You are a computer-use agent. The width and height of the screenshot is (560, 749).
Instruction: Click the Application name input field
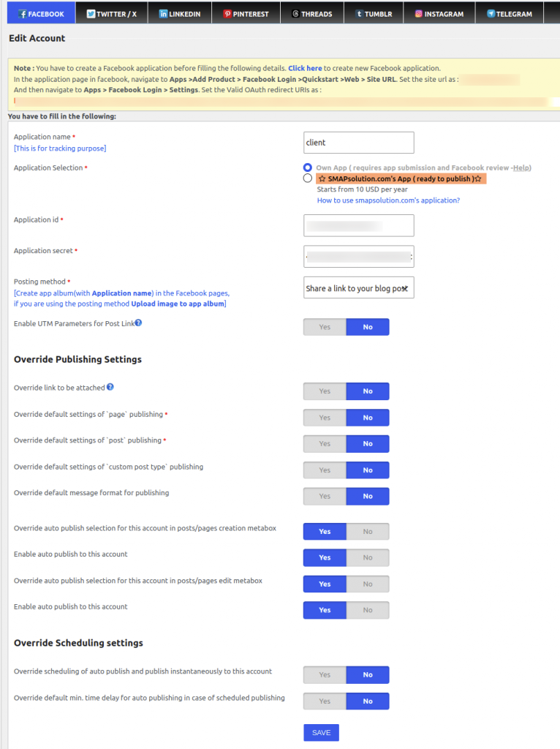click(x=358, y=143)
